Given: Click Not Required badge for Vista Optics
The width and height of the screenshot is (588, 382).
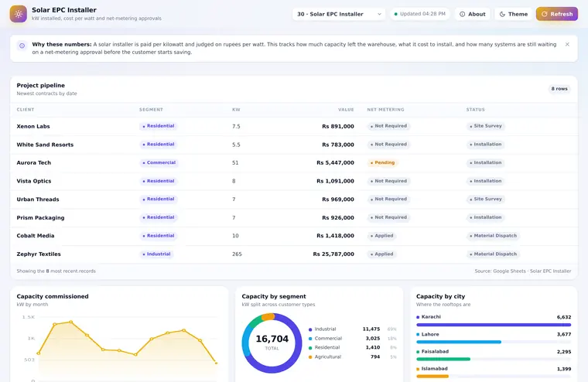Looking at the screenshot, I should 388,181.
